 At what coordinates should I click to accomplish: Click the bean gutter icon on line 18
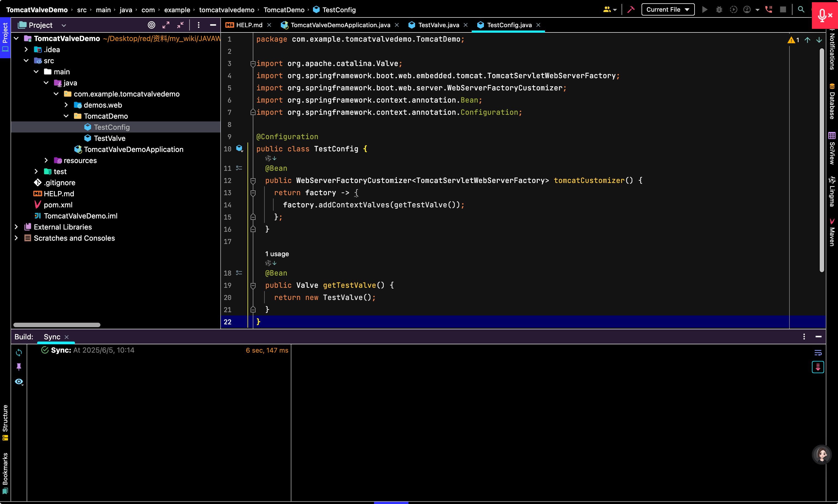click(x=239, y=273)
